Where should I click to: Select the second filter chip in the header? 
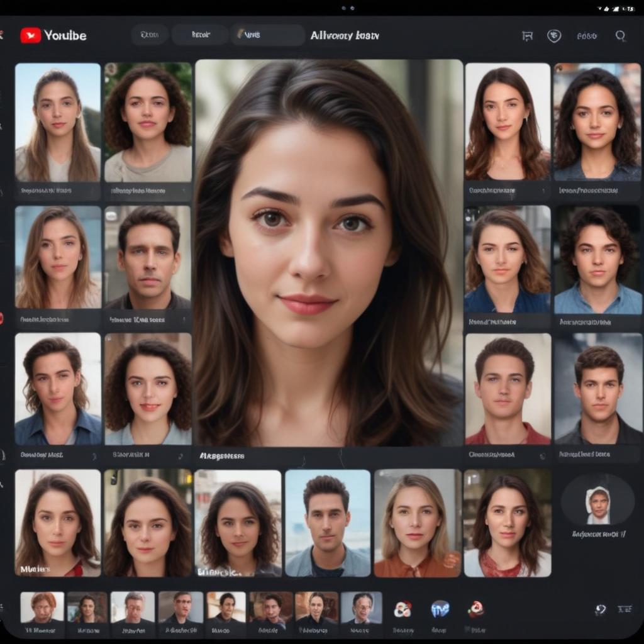(x=200, y=35)
